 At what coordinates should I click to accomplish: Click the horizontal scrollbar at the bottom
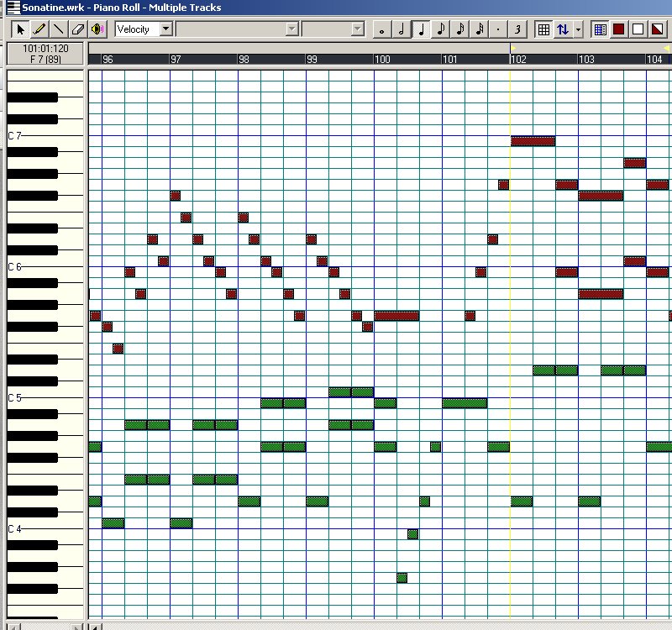coord(336,624)
